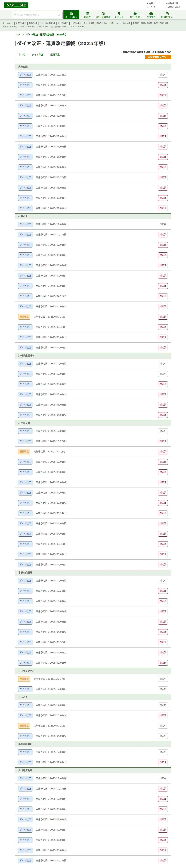Open 弘南バス 運賃改定 entry for 2025/04/01
This screenshot has width=186, height=868.
tap(49, 317)
